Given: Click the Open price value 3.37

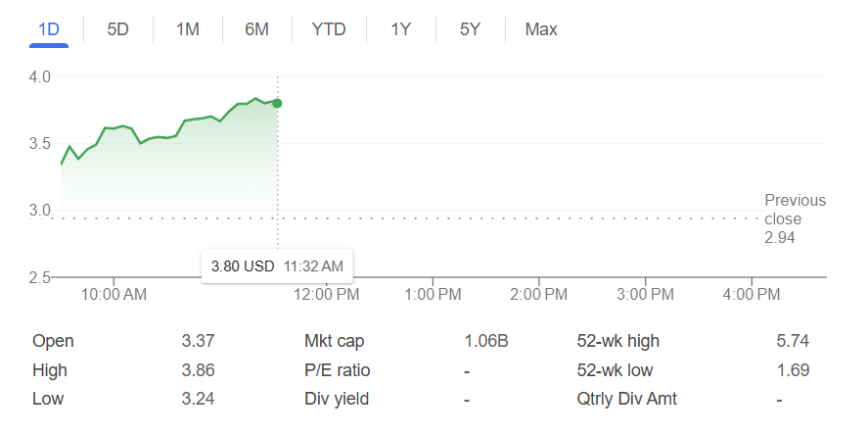Looking at the screenshot, I should [198, 341].
